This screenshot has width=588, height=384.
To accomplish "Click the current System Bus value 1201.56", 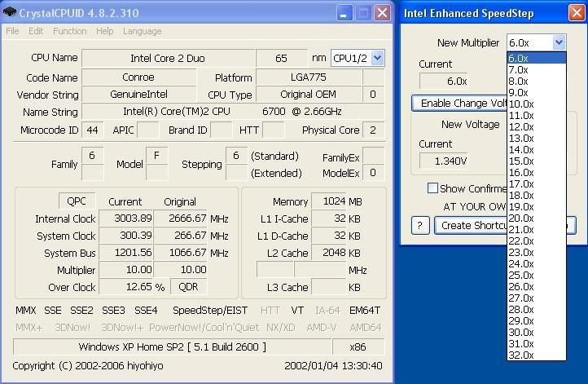I will pos(125,253).
